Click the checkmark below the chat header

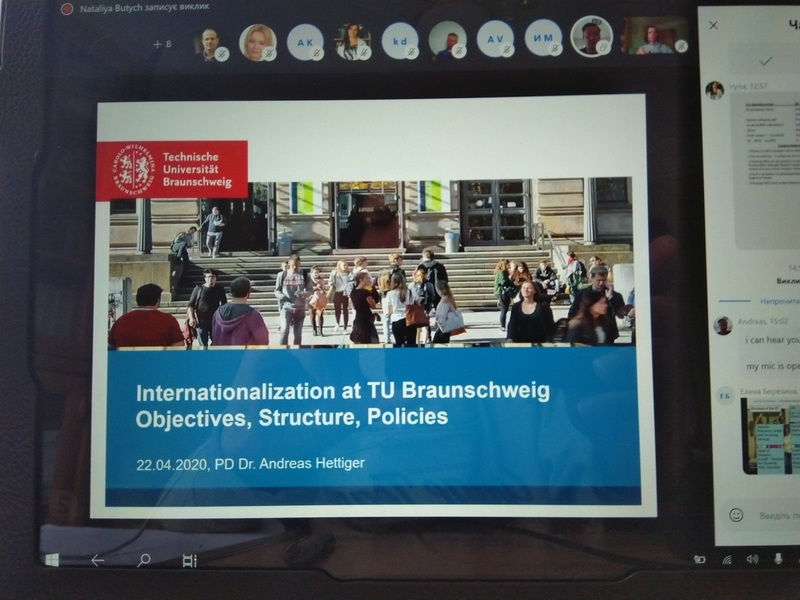765,61
